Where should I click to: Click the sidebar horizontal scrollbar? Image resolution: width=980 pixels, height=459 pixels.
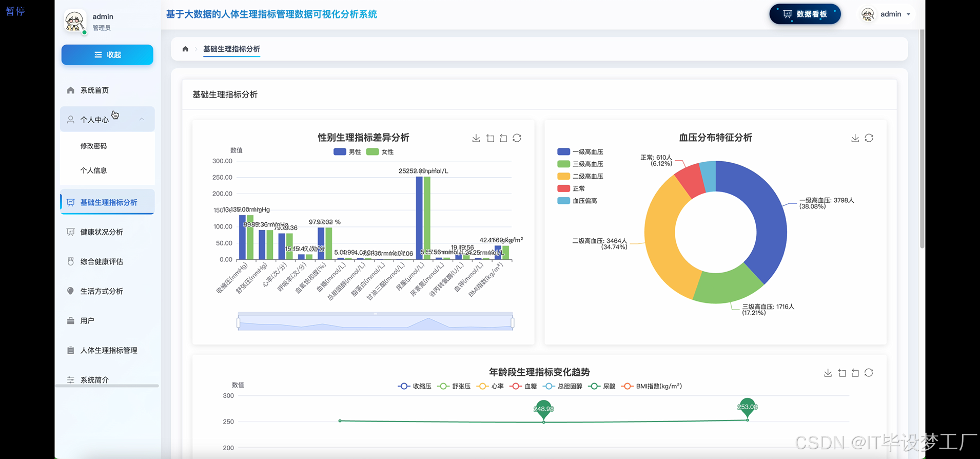pyautogui.click(x=107, y=386)
